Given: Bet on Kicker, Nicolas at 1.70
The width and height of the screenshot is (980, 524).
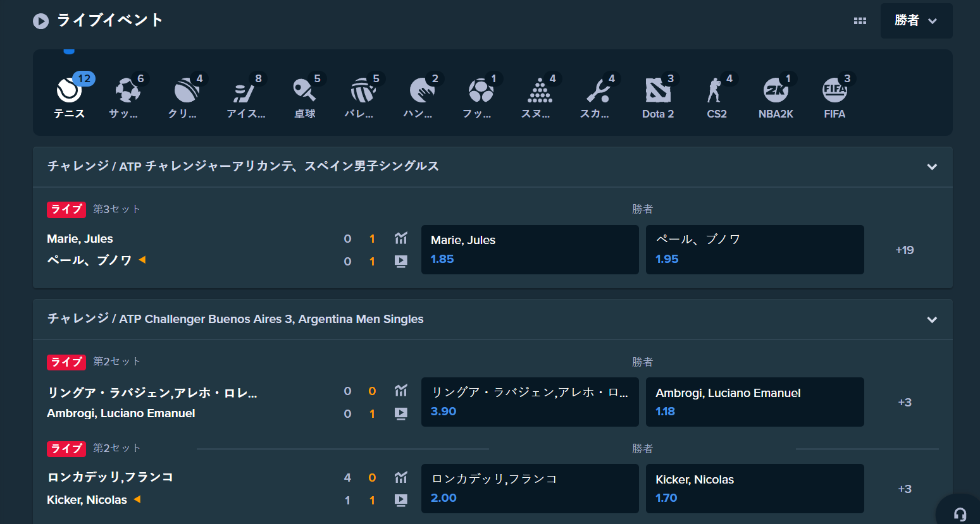Looking at the screenshot, I should [754, 489].
